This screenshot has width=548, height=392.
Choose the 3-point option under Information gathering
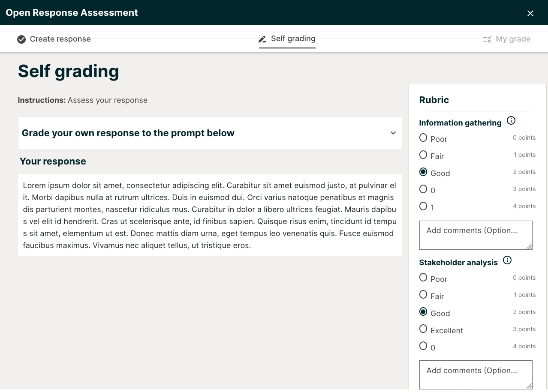click(423, 188)
